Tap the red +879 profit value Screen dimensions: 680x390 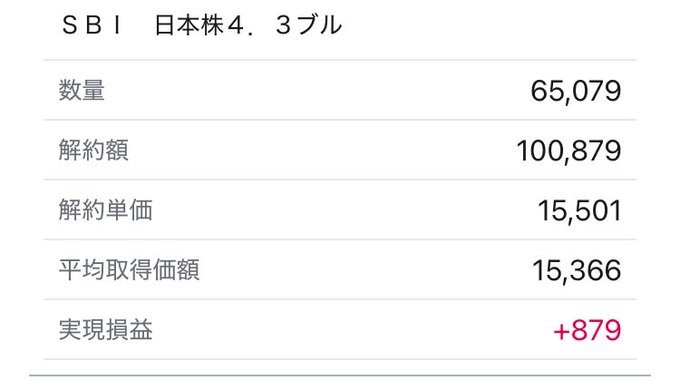point(587,331)
